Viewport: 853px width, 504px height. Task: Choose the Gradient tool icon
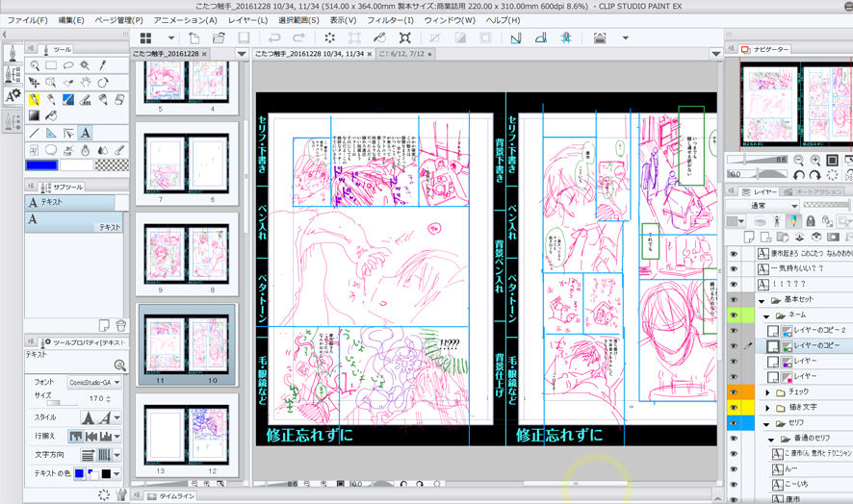[35, 115]
